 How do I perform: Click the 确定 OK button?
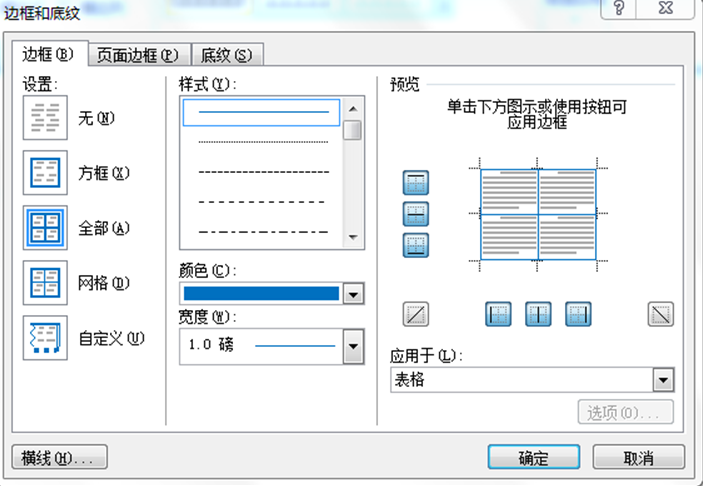(533, 458)
